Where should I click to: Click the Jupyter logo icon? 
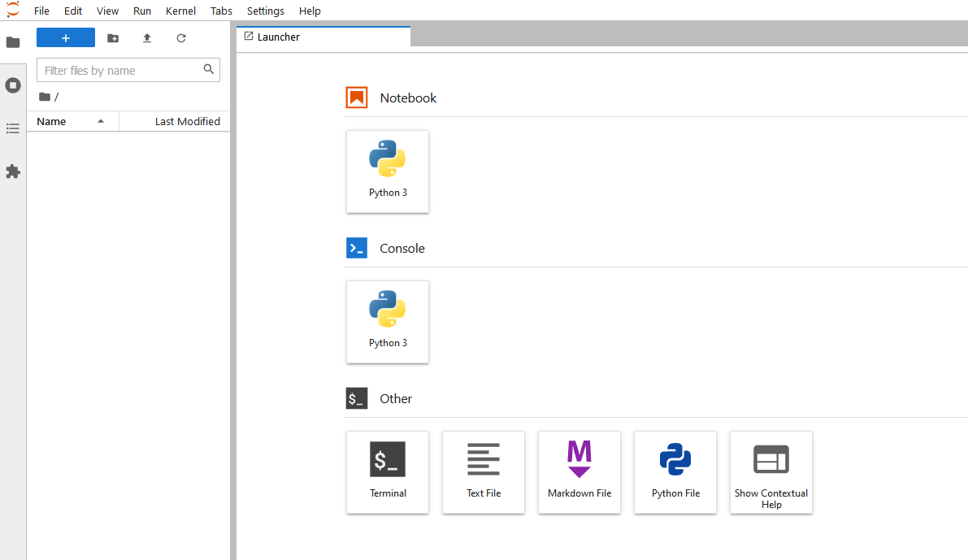[13, 10]
